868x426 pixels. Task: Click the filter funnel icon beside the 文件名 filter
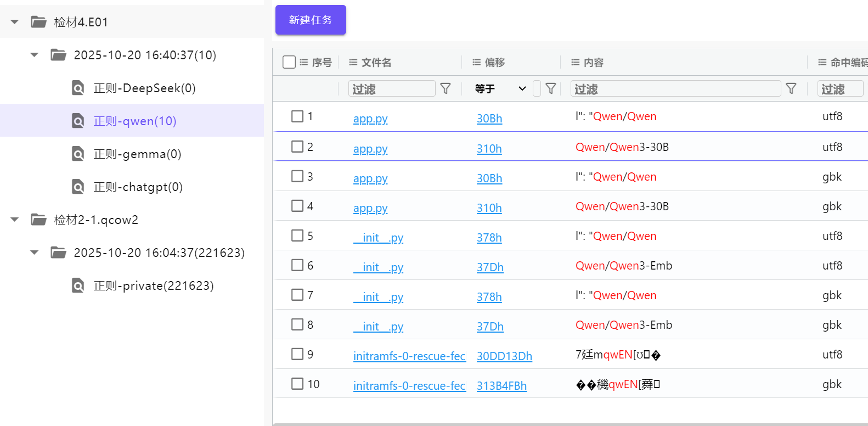[x=446, y=88]
